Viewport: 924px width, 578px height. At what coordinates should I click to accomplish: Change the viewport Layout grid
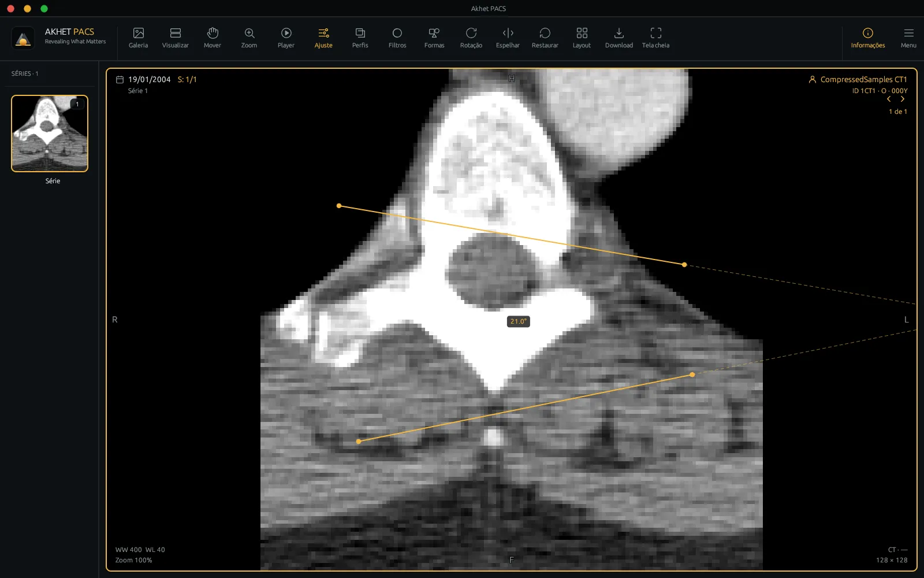[582, 38]
